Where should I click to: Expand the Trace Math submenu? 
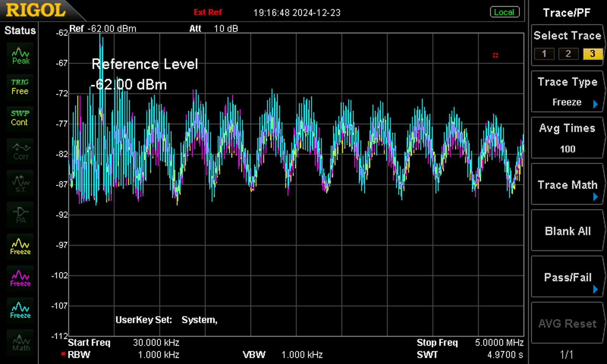tap(567, 184)
